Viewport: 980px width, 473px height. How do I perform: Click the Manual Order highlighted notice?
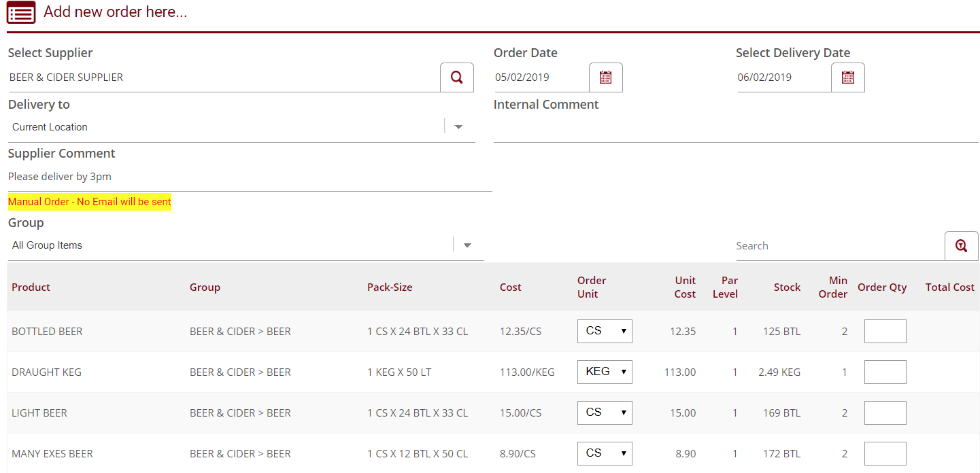click(89, 202)
